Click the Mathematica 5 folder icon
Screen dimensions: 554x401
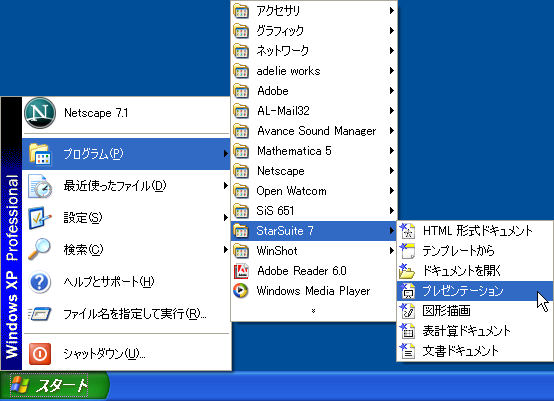[x=241, y=151]
